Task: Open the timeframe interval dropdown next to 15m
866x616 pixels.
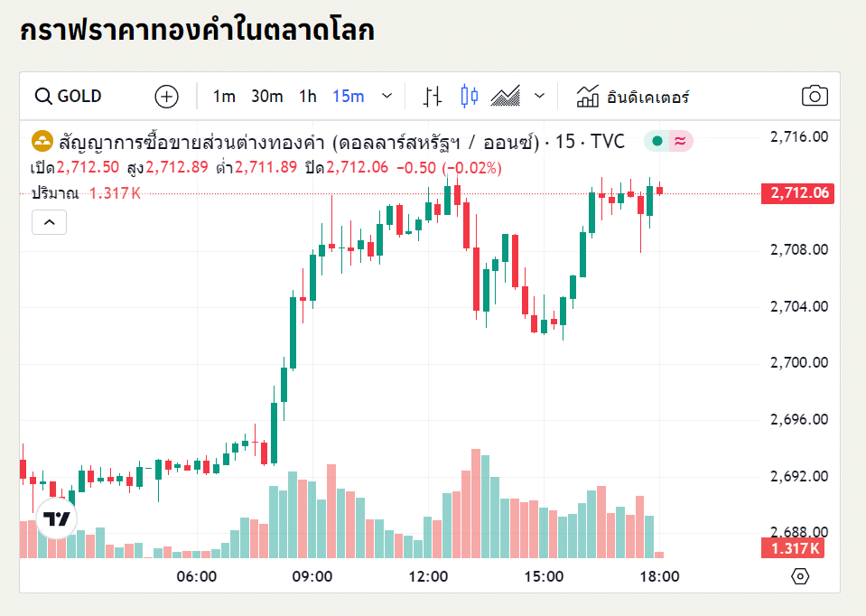Action: click(x=387, y=96)
